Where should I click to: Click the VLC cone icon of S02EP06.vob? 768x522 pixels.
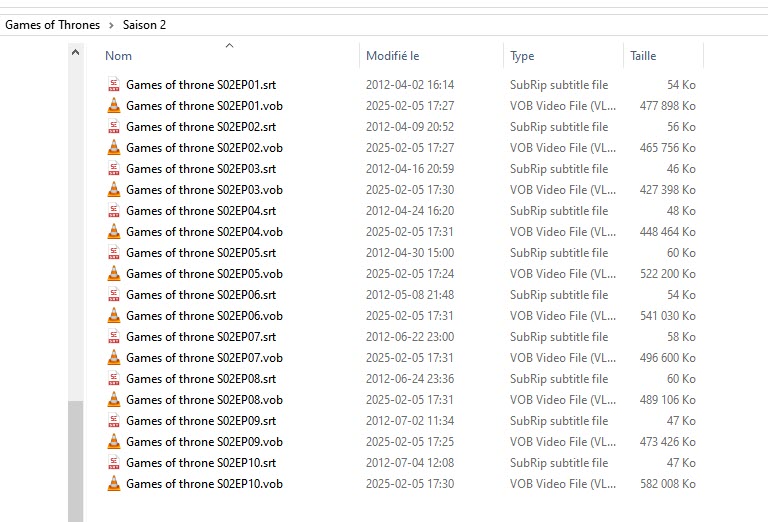tap(114, 316)
